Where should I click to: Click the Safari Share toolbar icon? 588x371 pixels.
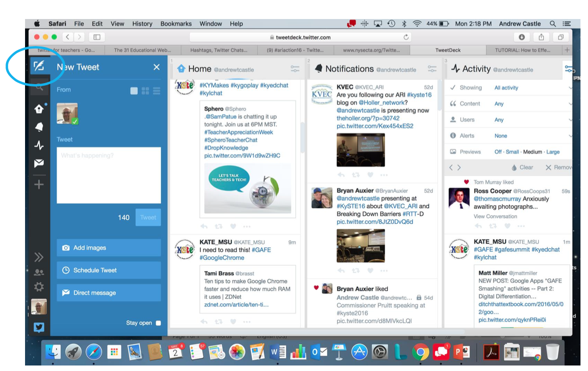click(541, 37)
